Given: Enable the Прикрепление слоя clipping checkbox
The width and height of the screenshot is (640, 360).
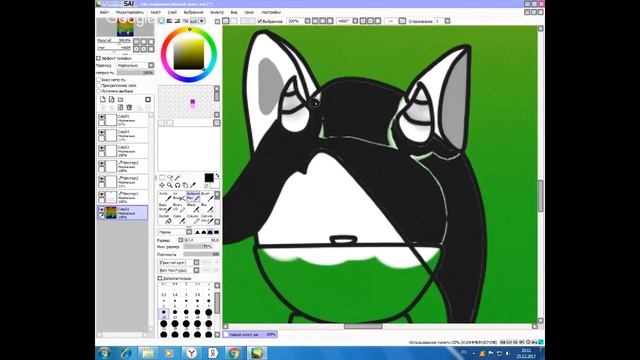Looking at the screenshot, I should [98, 86].
